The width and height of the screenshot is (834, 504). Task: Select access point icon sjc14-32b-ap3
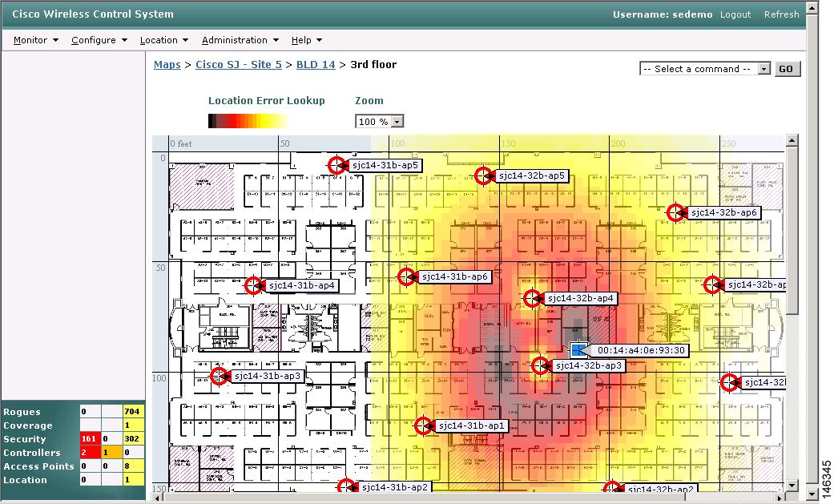(541, 365)
